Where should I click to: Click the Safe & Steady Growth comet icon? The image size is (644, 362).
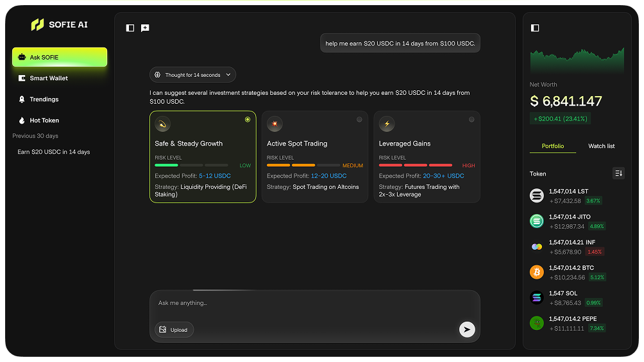(x=163, y=124)
